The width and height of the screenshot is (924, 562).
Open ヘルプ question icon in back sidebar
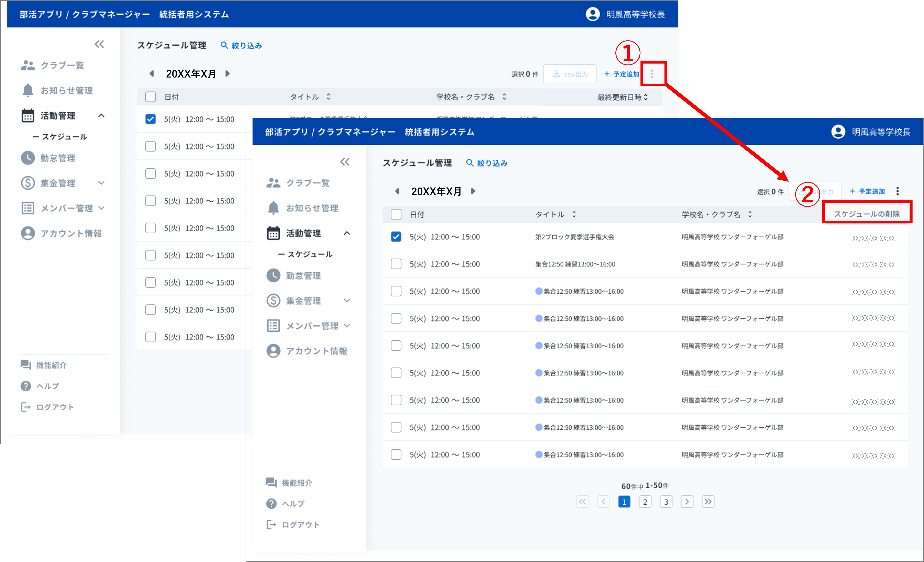[x=26, y=386]
